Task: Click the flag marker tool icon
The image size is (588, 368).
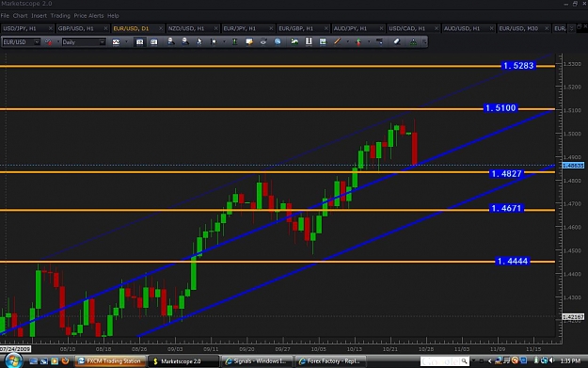Action: pyautogui.click(x=214, y=42)
